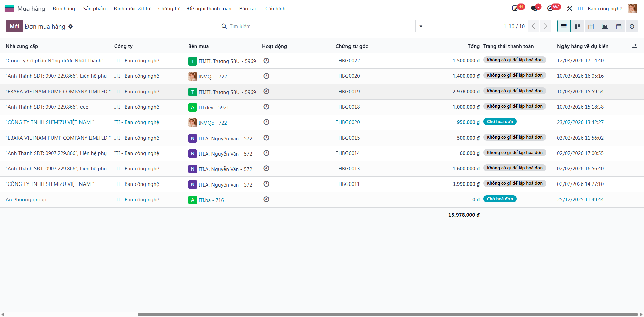Open Đề nghị thanh toán menu
The width and height of the screenshot is (644, 317).
pos(209,8)
